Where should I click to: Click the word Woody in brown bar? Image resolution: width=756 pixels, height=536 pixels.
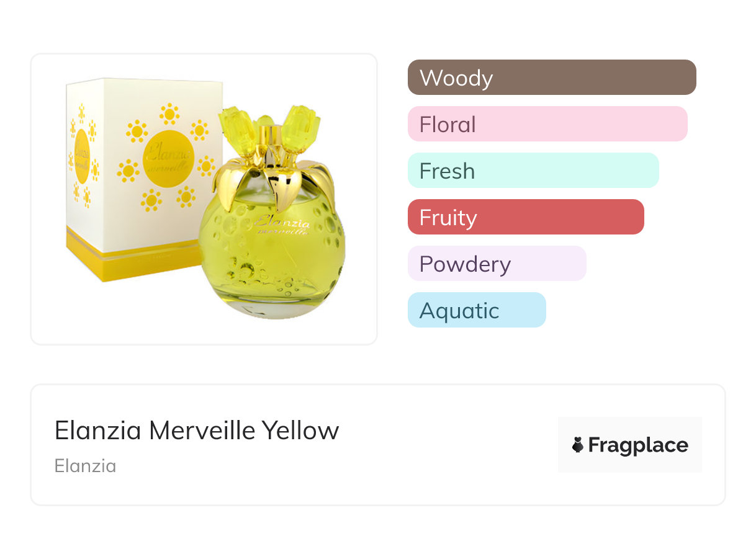pos(456,78)
